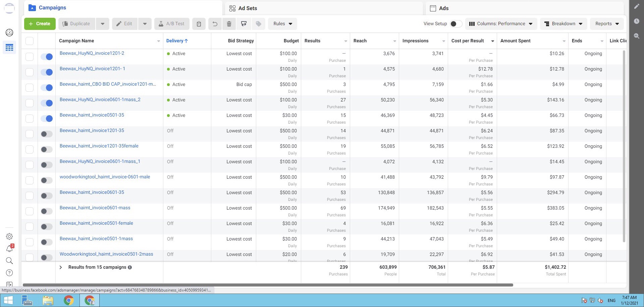Click the undo arrow icon

tap(215, 24)
